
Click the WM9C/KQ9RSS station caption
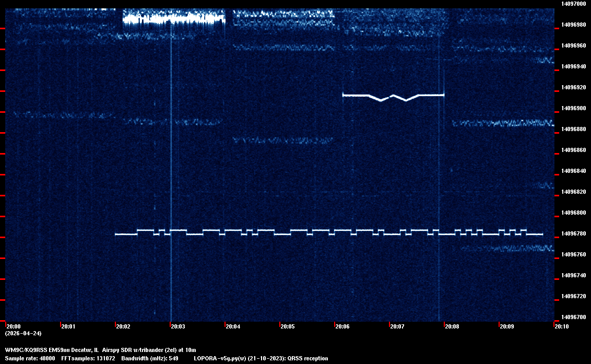(100, 349)
